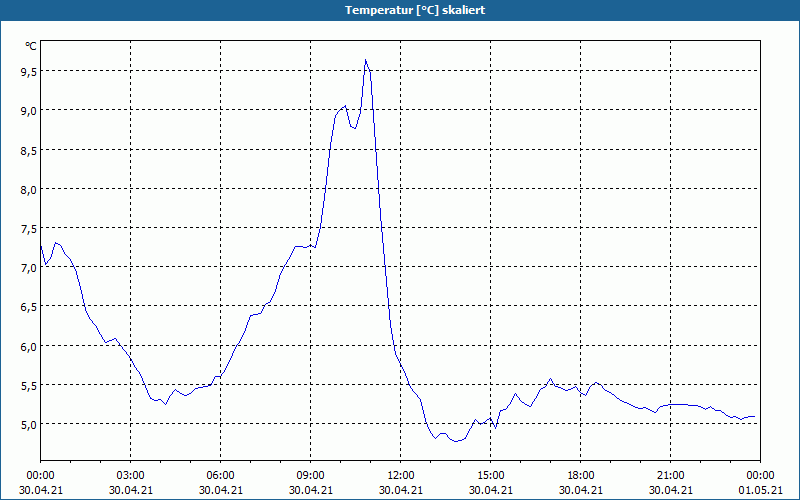The height and width of the screenshot is (500, 800).
Task: Click the 5,0 y-axis label
Action: 29,425
